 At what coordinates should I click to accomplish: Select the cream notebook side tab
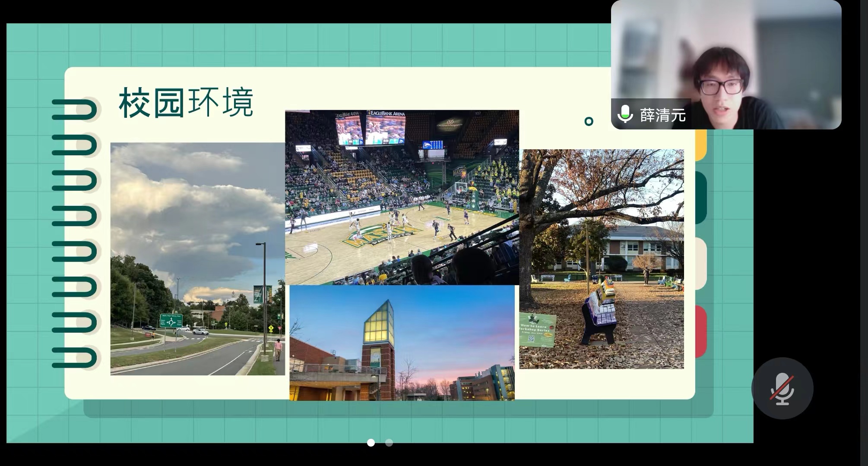tap(701, 263)
